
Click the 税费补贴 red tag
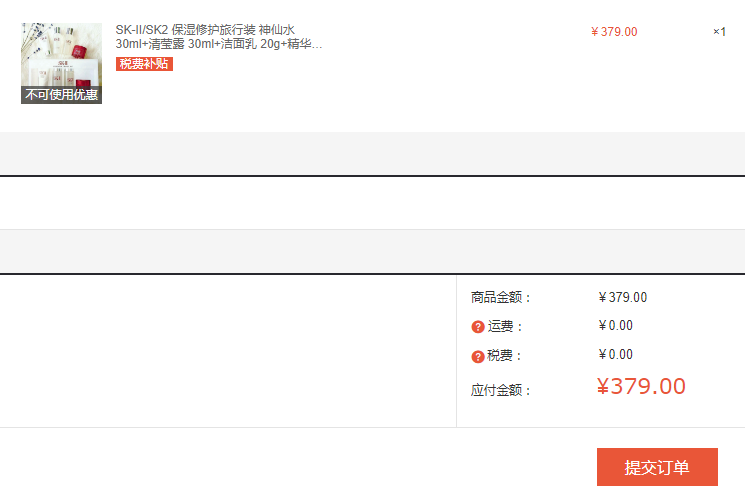tap(144, 64)
